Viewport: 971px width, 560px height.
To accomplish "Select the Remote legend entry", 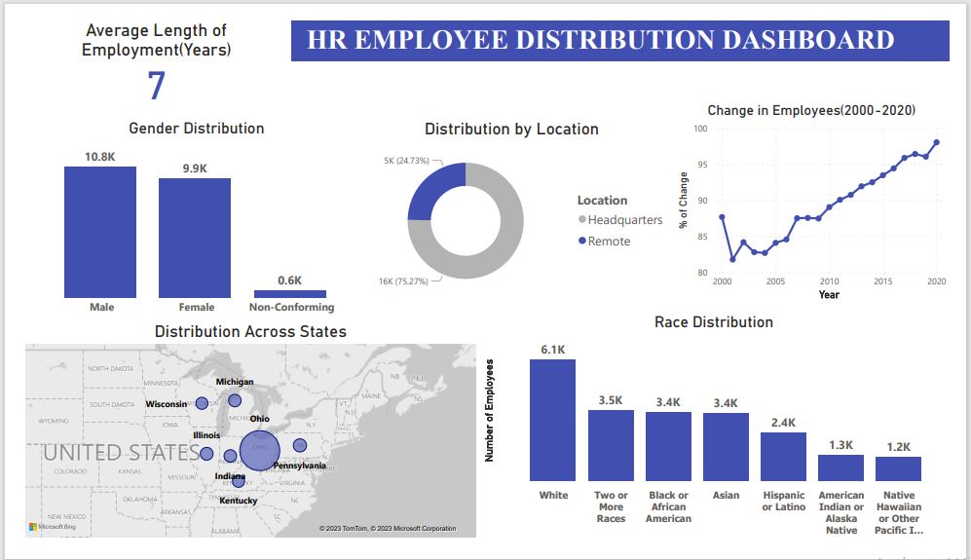I will [605, 241].
